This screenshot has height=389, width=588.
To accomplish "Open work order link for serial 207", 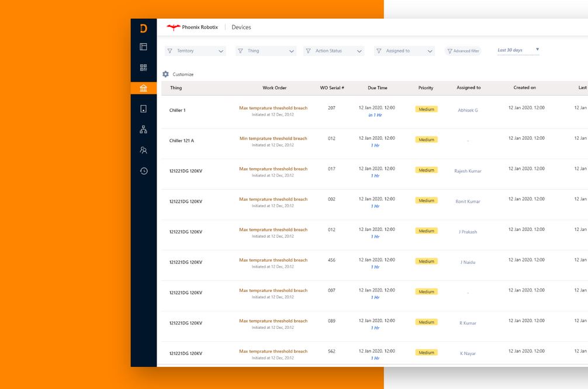I will click(x=274, y=108).
